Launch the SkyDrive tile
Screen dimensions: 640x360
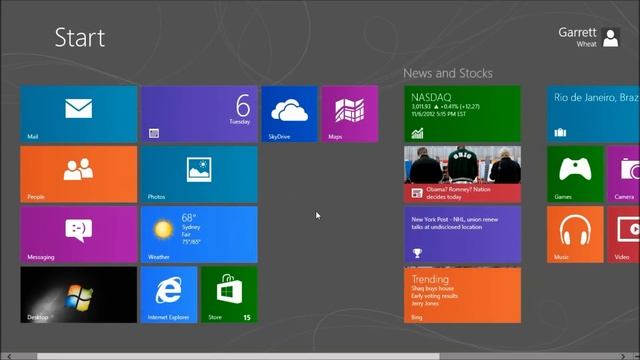tap(289, 114)
